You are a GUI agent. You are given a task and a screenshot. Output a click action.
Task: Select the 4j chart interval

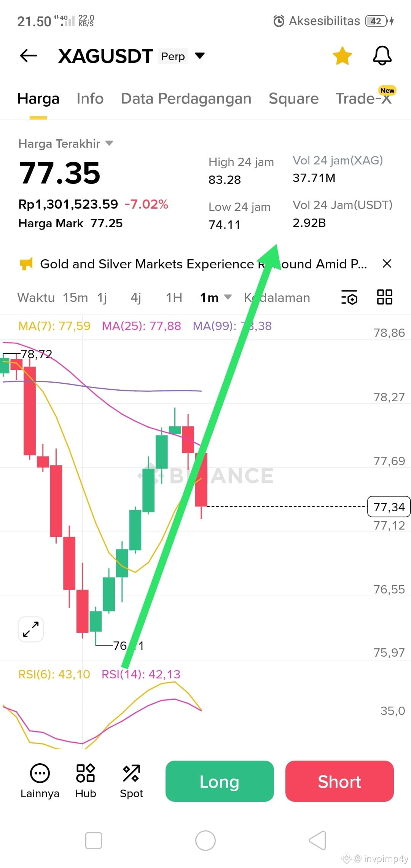(136, 297)
